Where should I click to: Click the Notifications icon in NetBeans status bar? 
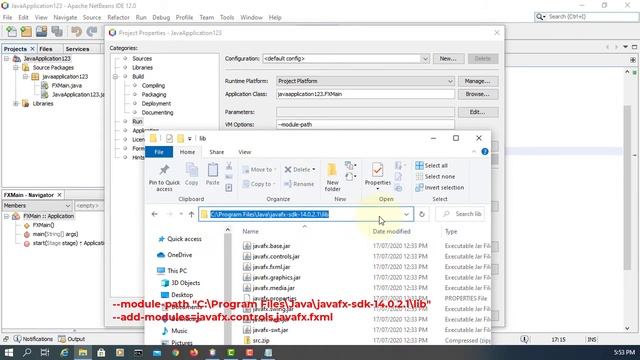pos(33,339)
